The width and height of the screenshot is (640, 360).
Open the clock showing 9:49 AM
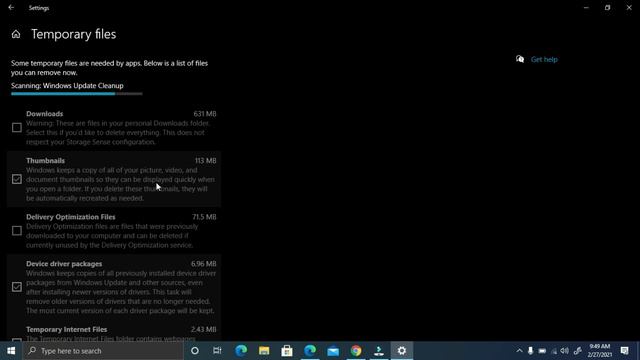(599, 351)
